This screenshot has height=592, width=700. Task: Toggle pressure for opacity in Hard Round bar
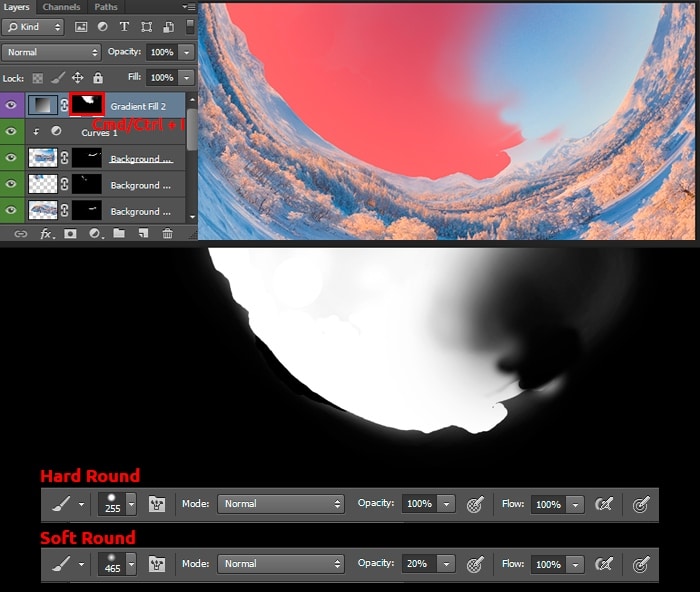click(475, 504)
